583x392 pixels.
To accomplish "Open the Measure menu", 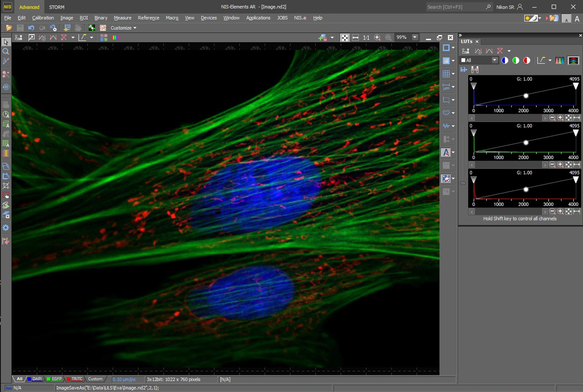I will tap(122, 17).
